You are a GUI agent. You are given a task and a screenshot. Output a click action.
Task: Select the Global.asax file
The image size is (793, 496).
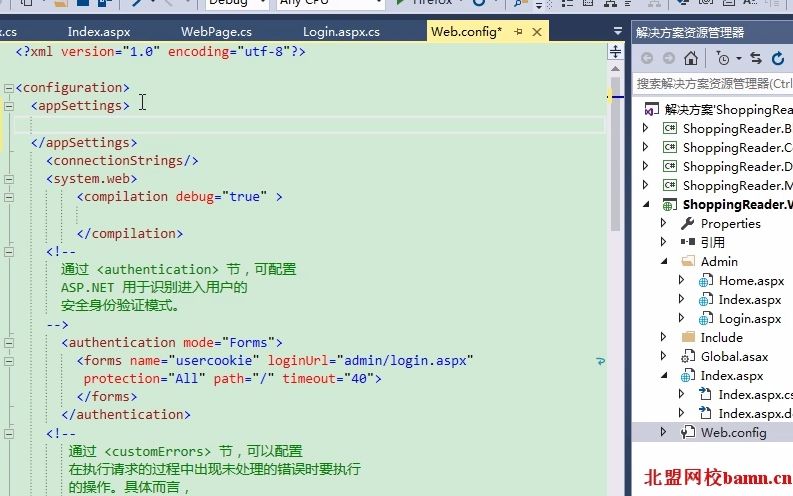pyautogui.click(x=734, y=356)
